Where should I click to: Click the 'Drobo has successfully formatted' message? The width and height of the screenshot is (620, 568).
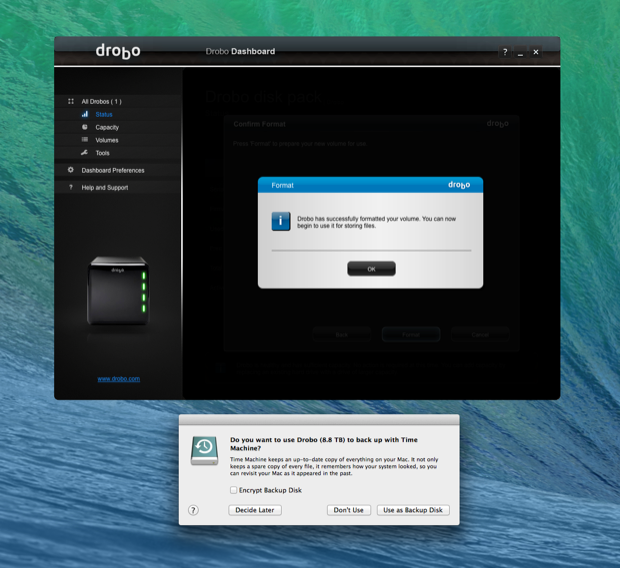pos(376,222)
